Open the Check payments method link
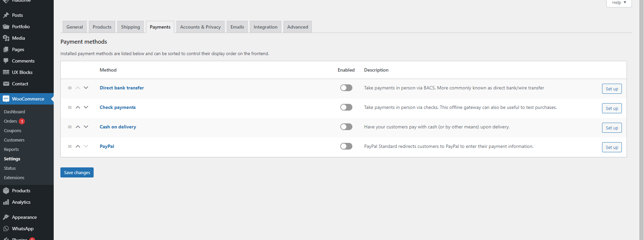The image size is (644, 240). tap(117, 107)
